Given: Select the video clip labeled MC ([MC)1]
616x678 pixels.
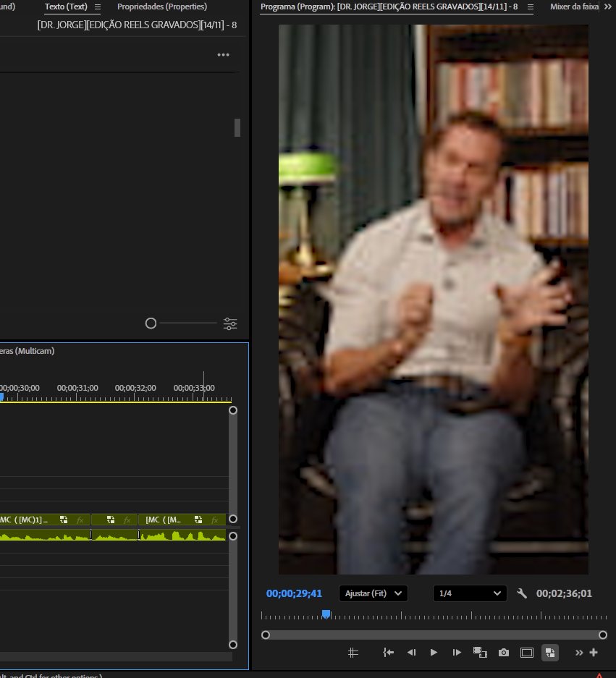Looking at the screenshot, I should pyautogui.click(x=45, y=520).
